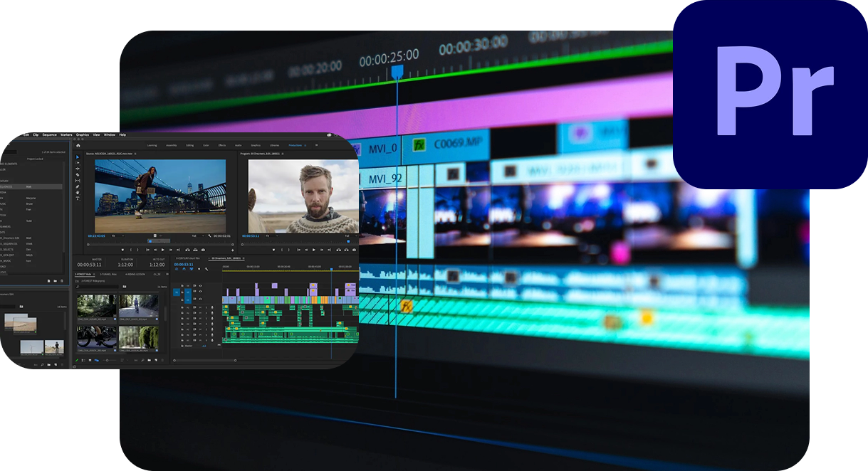This screenshot has width=868, height=471.
Task: Step forward one frame in Source monitor
Action: [171, 250]
